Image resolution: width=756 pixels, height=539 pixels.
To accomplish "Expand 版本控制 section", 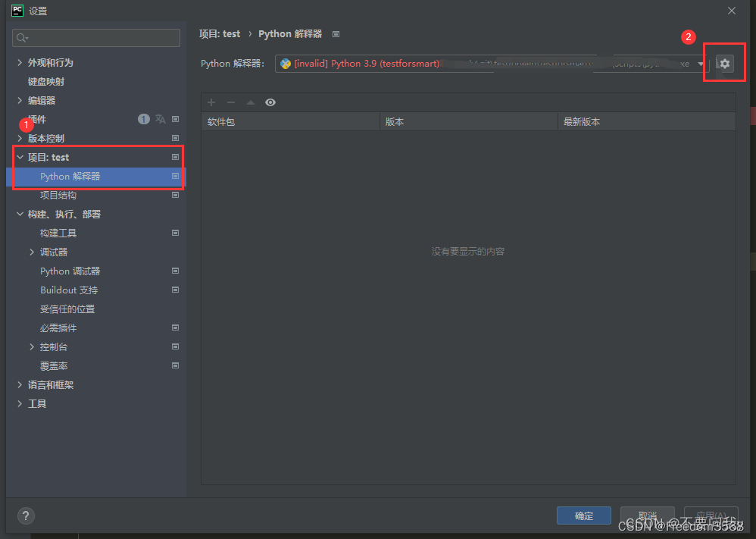I will point(20,139).
